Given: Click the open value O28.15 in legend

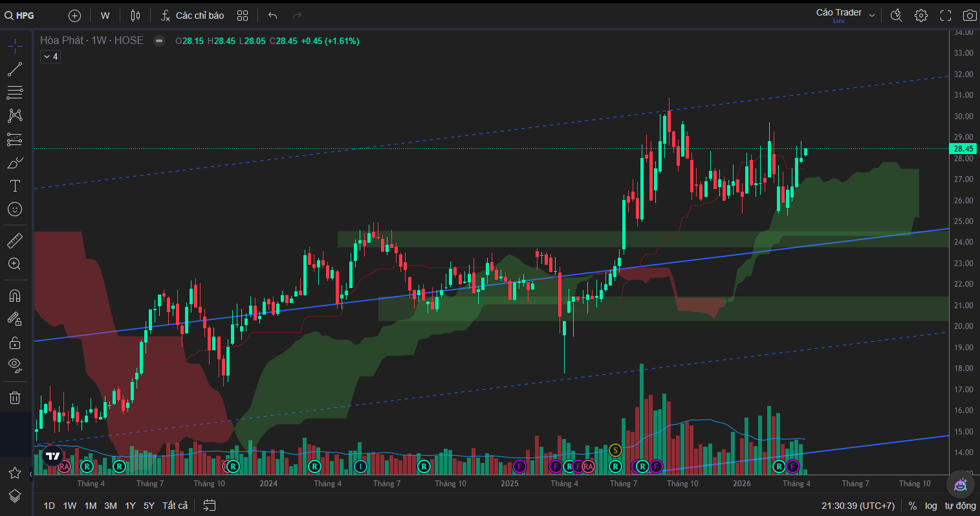Looking at the screenshot, I should click(190, 41).
